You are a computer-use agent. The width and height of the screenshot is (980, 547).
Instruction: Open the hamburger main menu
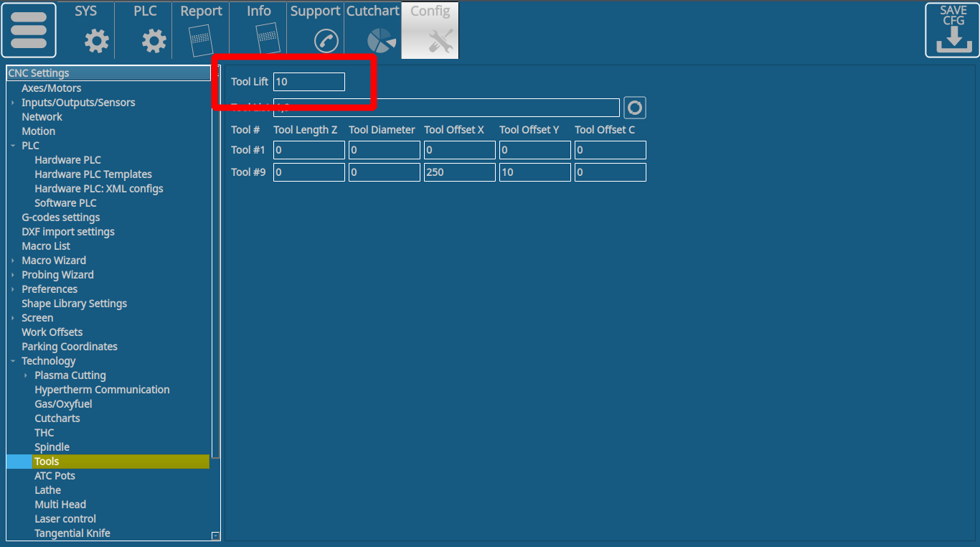click(29, 30)
